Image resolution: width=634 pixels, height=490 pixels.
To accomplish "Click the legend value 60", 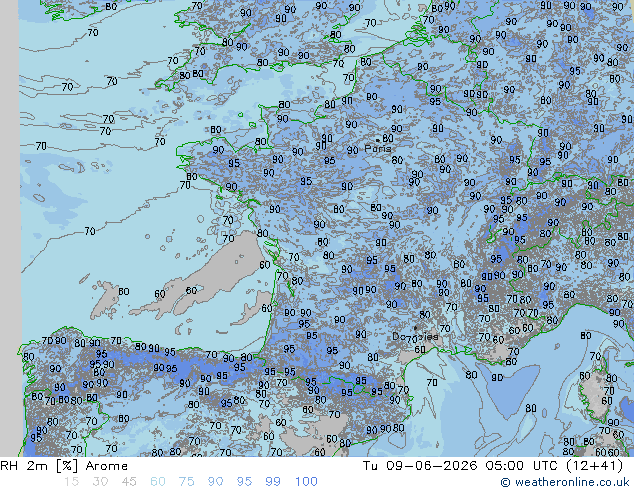I will (158, 482).
